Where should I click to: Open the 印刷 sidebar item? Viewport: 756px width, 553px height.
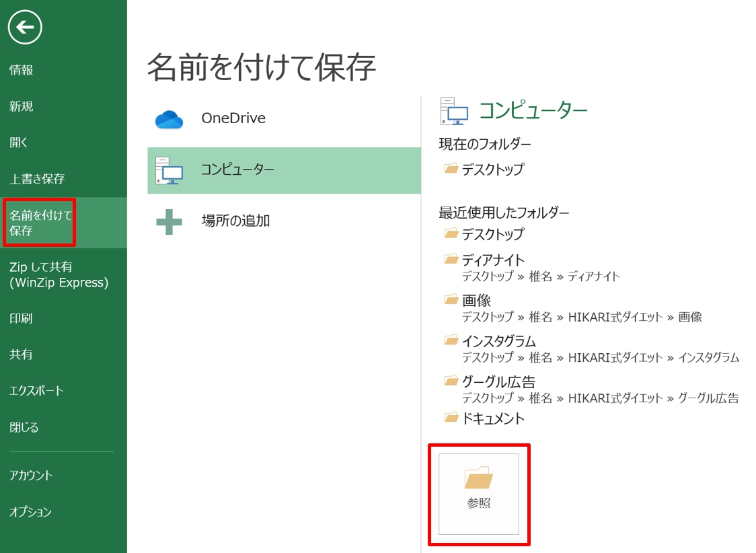(22, 319)
